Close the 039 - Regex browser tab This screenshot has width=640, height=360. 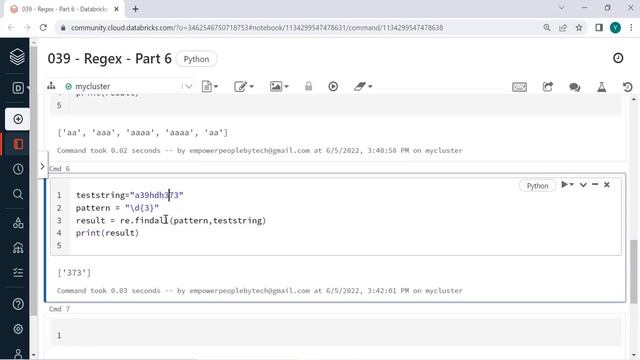pos(116,9)
